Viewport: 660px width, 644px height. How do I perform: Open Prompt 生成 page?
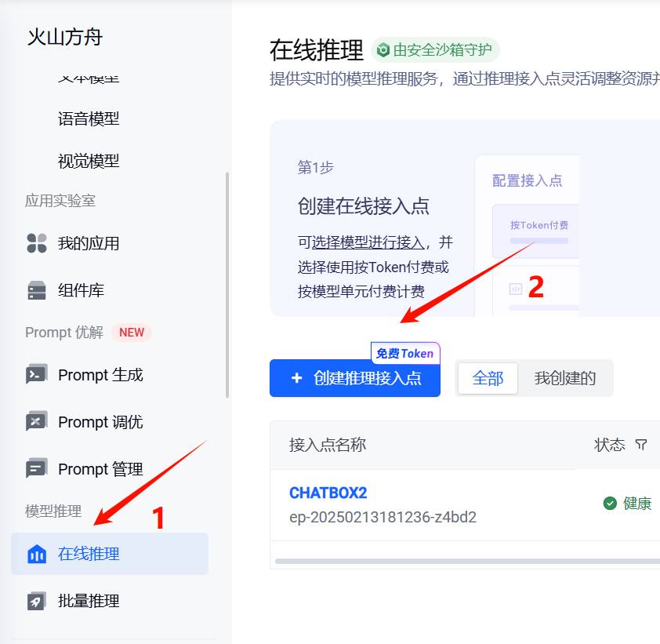100,374
